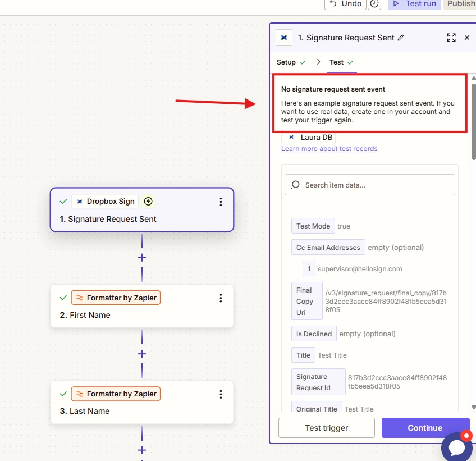Image resolution: width=476 pixels, height=461 pixels.
Task: Open options menu for Last Name step
Action: point(221,394)
